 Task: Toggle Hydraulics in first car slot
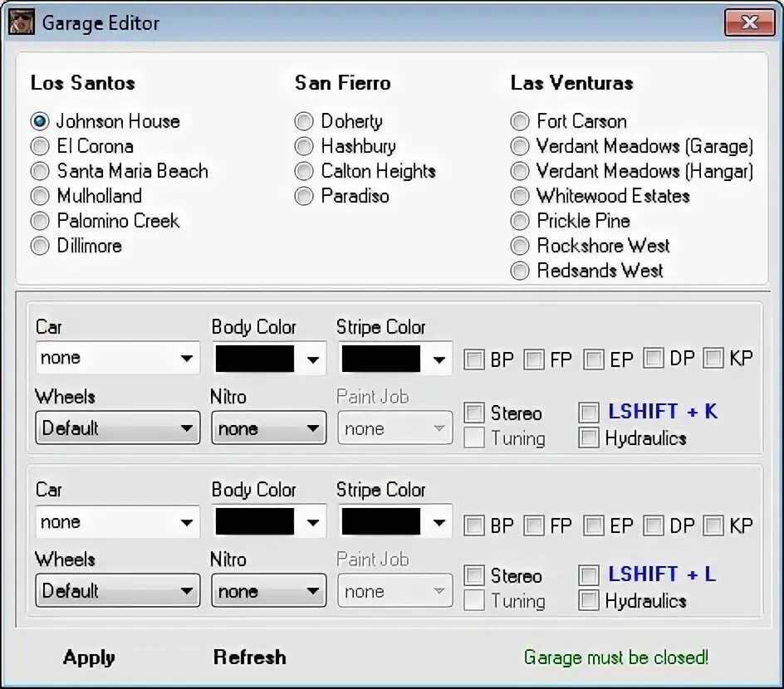click(x=589, y=437)
